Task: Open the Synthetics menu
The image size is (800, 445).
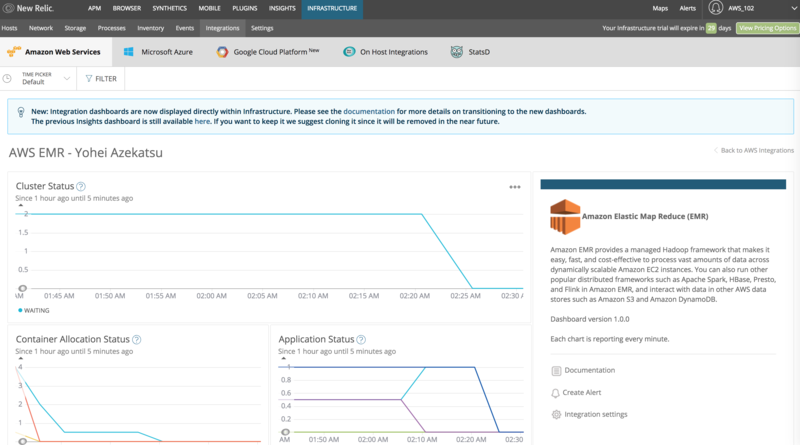Action: click(169, 8)
